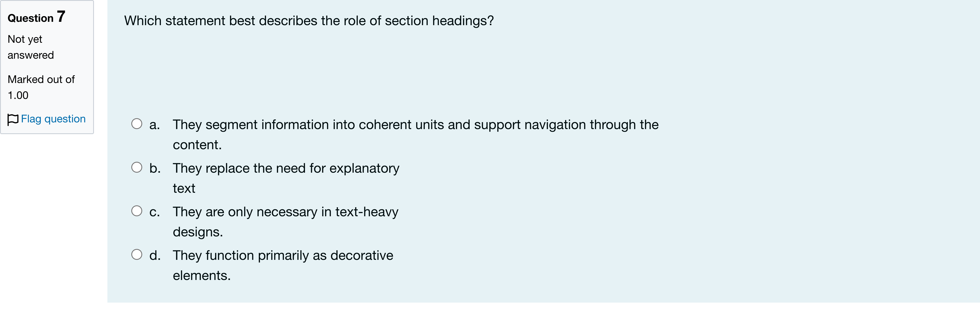Pick radio button for option d
The width and height of the screenshot is (980, 316).
click(x=137, y=254)
